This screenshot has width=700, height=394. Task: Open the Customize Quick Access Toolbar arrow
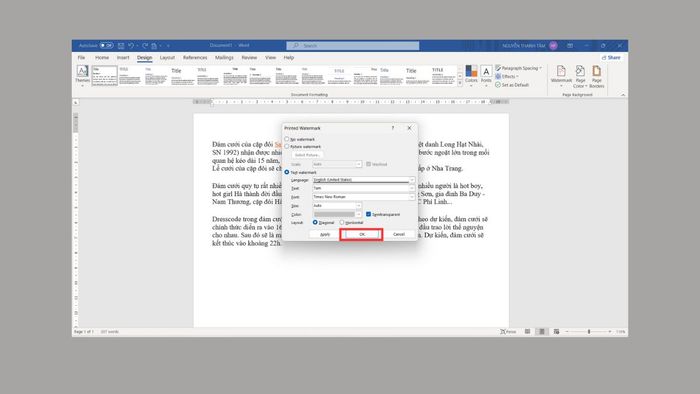[168, 46]
